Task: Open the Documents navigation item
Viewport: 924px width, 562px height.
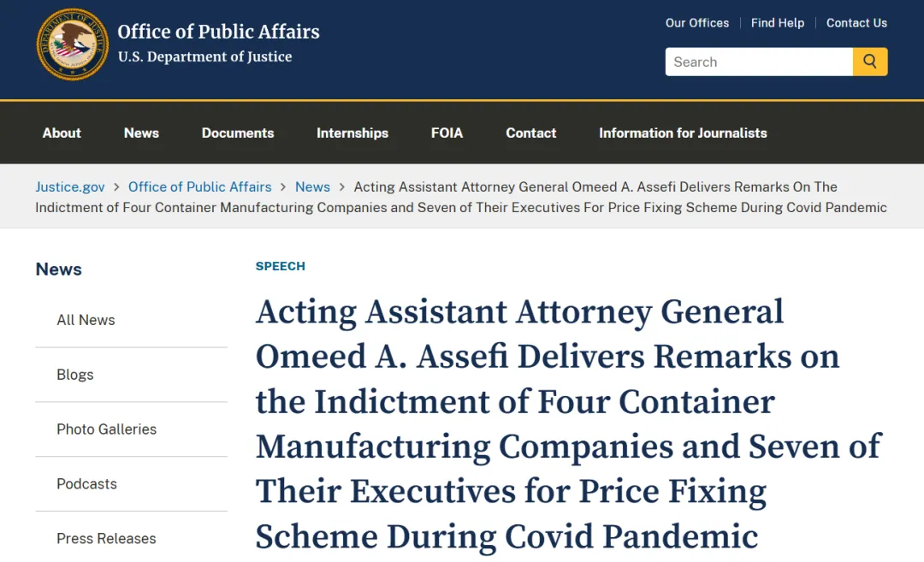Action: tap(238, 133)
